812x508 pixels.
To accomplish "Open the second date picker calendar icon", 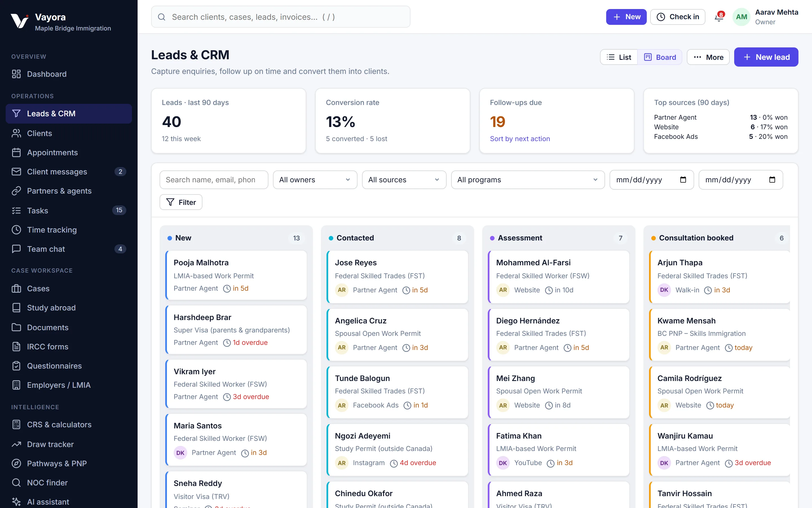I will coord(772,180).
